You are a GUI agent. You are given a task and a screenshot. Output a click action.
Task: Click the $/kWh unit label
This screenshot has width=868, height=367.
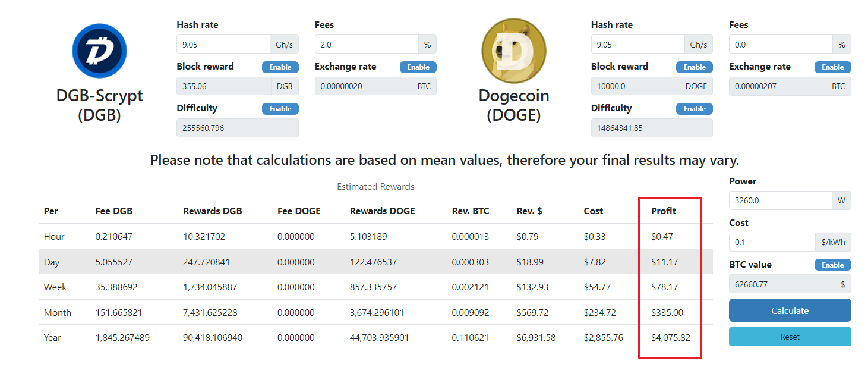833,242
